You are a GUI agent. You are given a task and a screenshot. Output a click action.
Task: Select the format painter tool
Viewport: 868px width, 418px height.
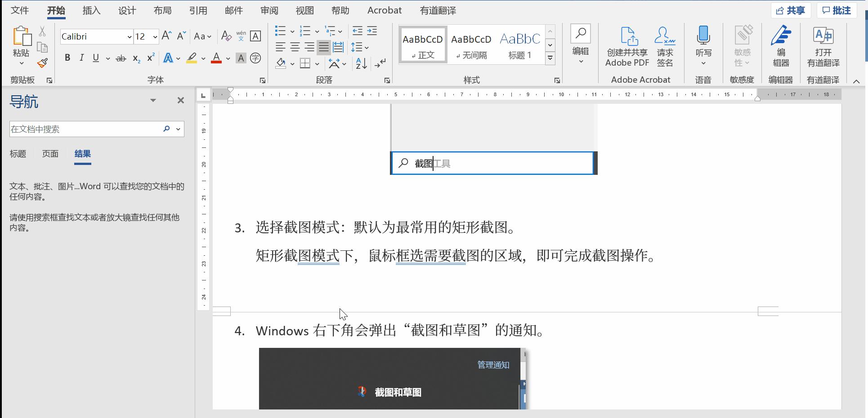pyautogui.click(x=42, y=63)
